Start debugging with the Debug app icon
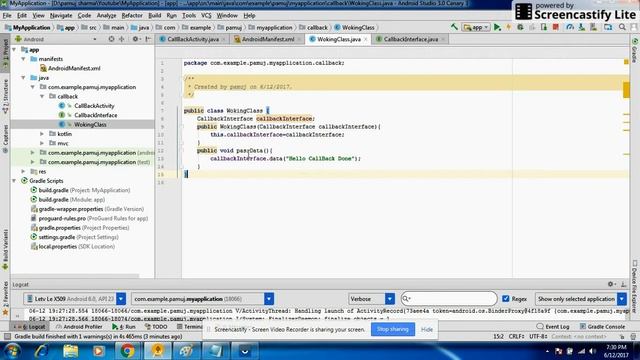The height and width of the screenshot is (360, 640). point(520,27)
